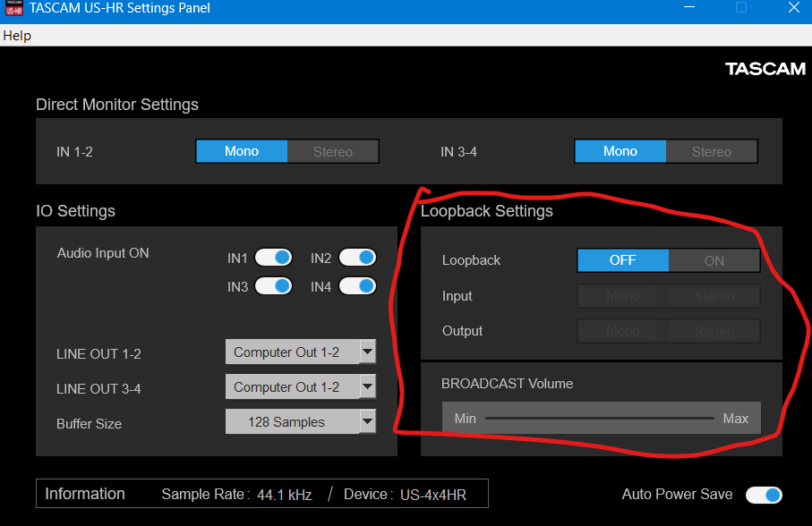The width and height of the screenshot is (812, 526).
Task: Minimize the TASCAM Settings Panel window
Action: click(x=689, y=8)
